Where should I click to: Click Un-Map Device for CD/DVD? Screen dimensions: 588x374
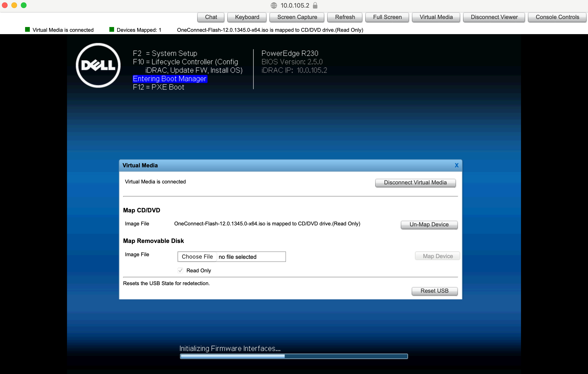pyautogui.click(x=429, y=224)
